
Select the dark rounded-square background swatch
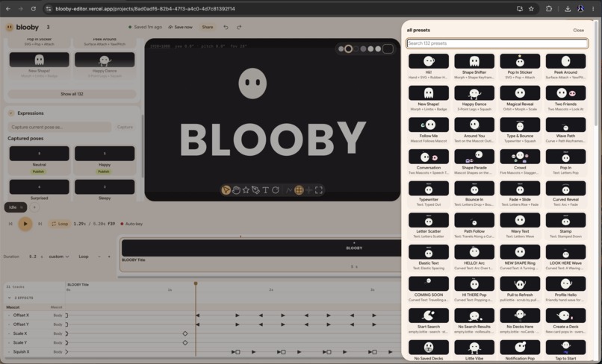388,48
